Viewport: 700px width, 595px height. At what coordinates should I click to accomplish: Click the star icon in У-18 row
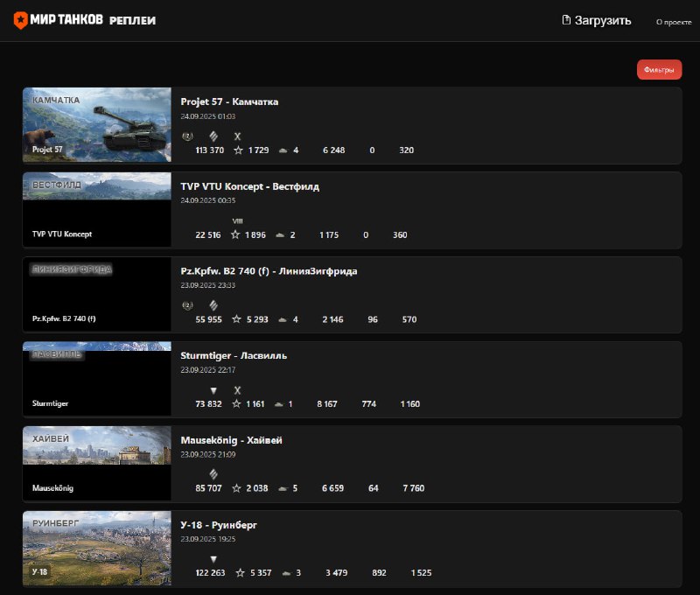[x=236, y=573]
